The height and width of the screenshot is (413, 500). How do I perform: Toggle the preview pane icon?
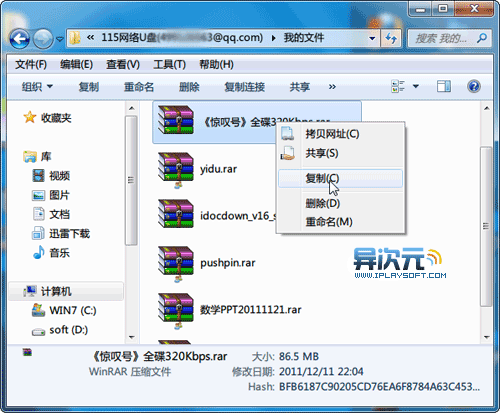(444, 86)
